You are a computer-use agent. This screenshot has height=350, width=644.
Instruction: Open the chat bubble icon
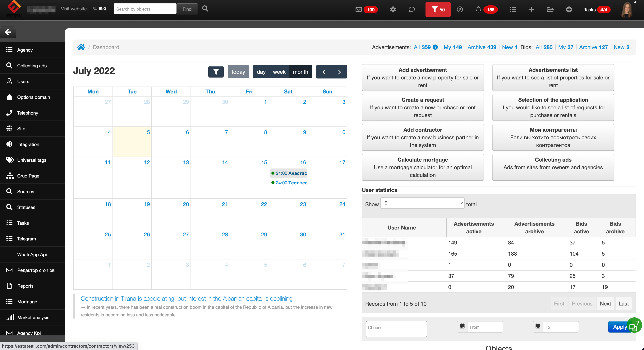(x=412, y=10)
